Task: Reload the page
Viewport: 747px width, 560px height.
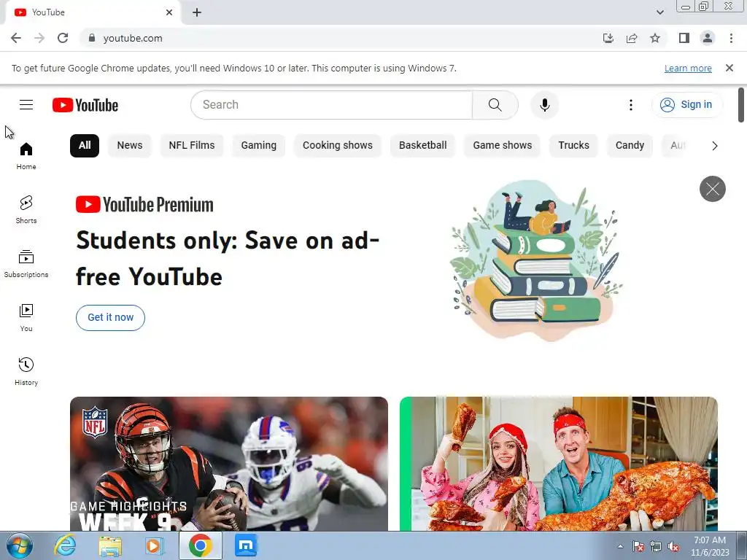Action: click(x=63, y=38)
